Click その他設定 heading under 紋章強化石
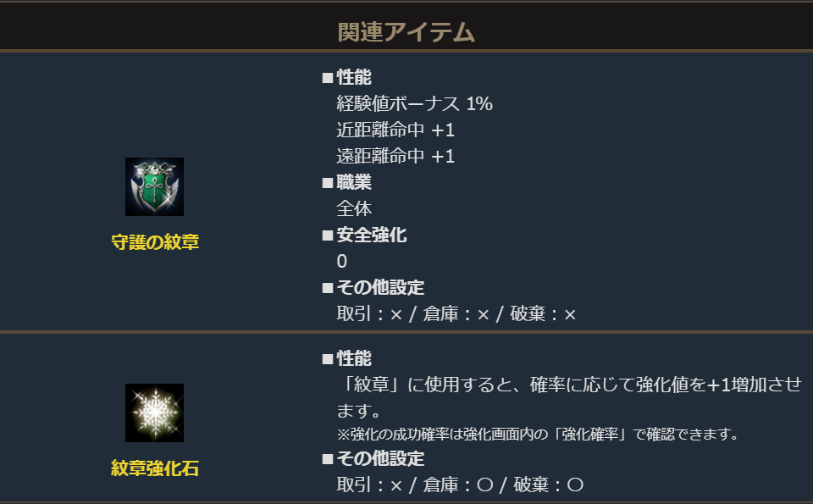Screen dimensions: 813x504 click(380, 459)
